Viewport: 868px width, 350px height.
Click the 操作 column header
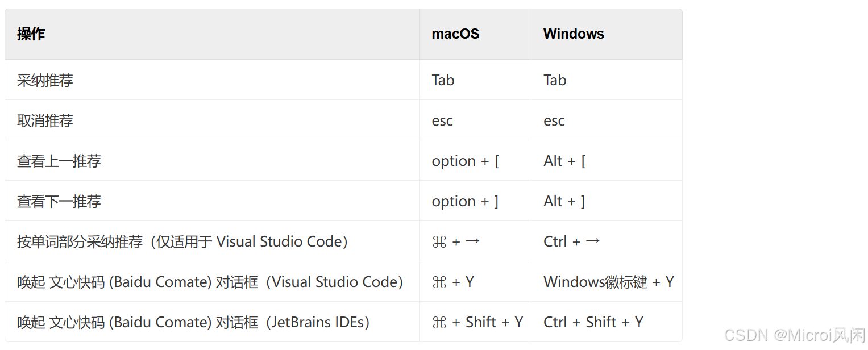click(x=31, y=34)
